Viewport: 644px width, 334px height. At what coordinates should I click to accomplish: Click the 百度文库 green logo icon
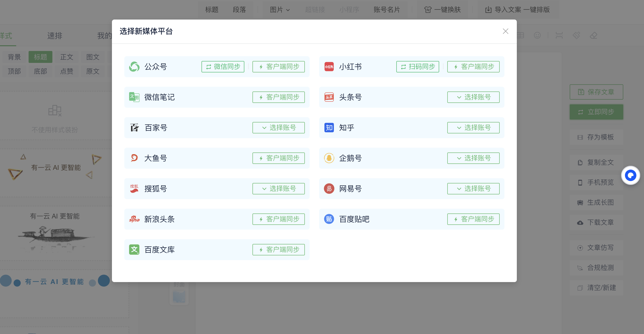134,249
